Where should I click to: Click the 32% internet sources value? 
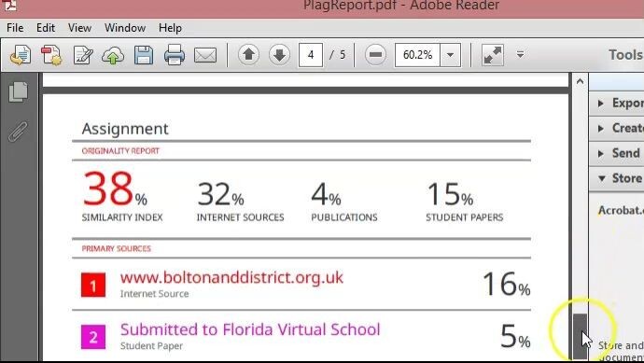220,194
